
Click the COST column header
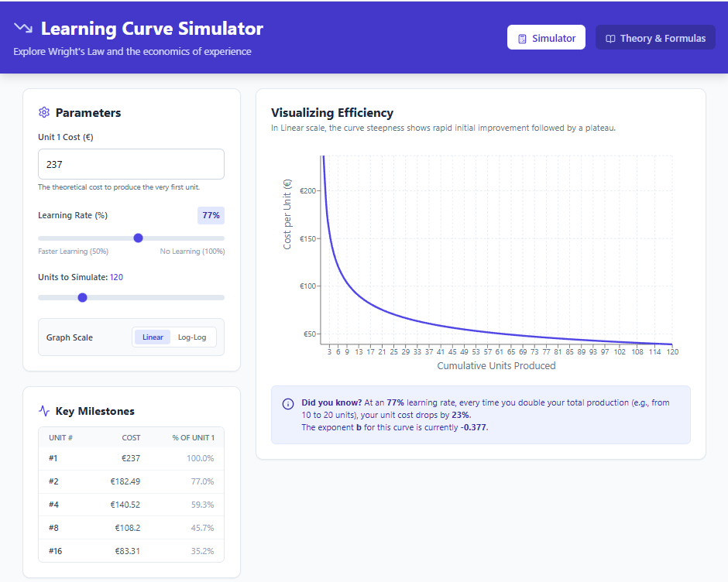pos(131,437)
